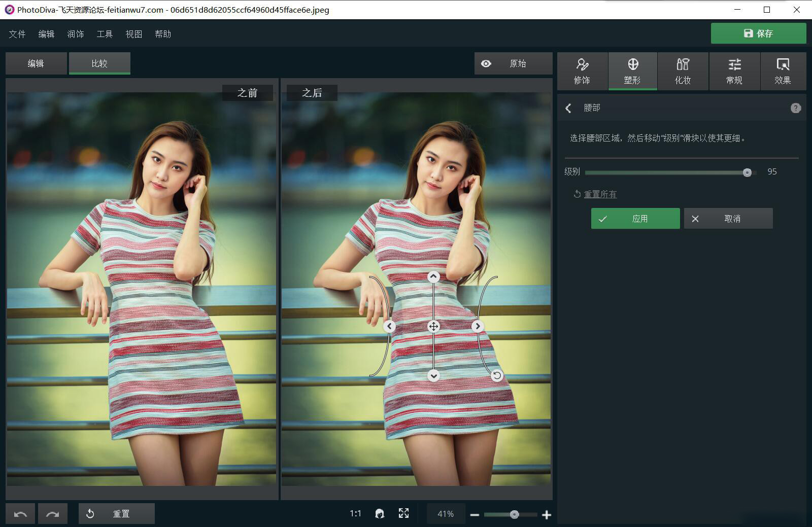Image resolution: width=812 pixels, height=527 pixels.
Task: Switch to the 编辑 tab
Action: click(36, 63)
